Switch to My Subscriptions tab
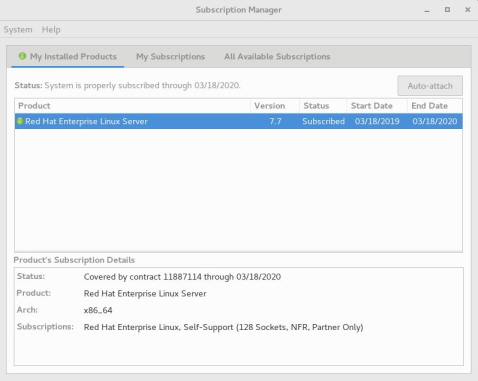 pos(170,56)
